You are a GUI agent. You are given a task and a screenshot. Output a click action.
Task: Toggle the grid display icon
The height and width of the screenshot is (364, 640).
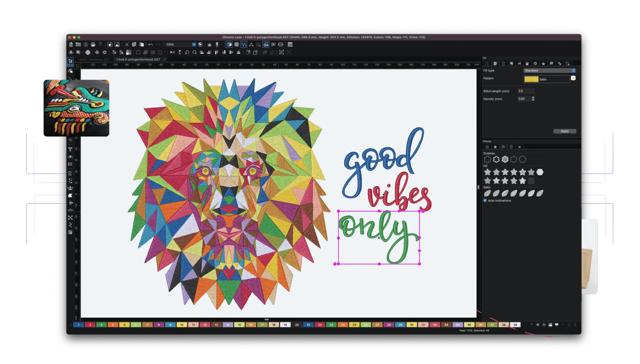click(236, 44)
